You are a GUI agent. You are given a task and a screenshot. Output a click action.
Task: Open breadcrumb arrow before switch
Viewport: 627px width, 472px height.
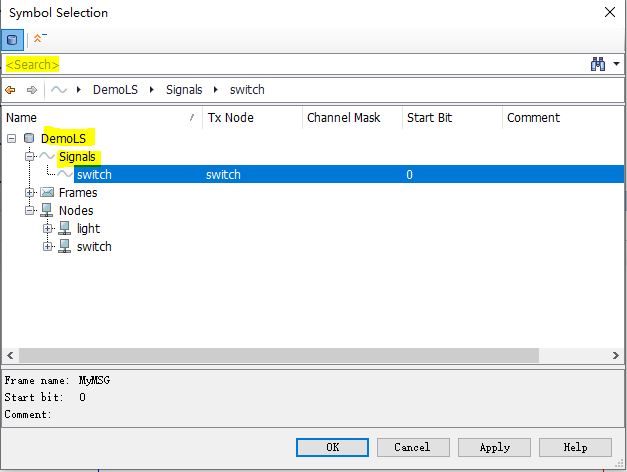click(216, 90)
